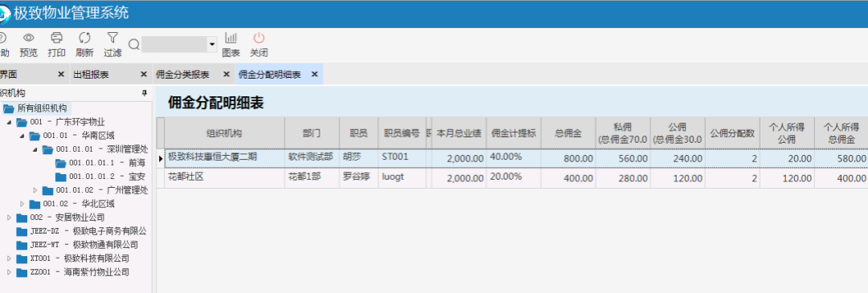The width and height of the screenshot is (868, 293).
Task: Click the 40.00% commission rate cell
Action: [514, 157]
